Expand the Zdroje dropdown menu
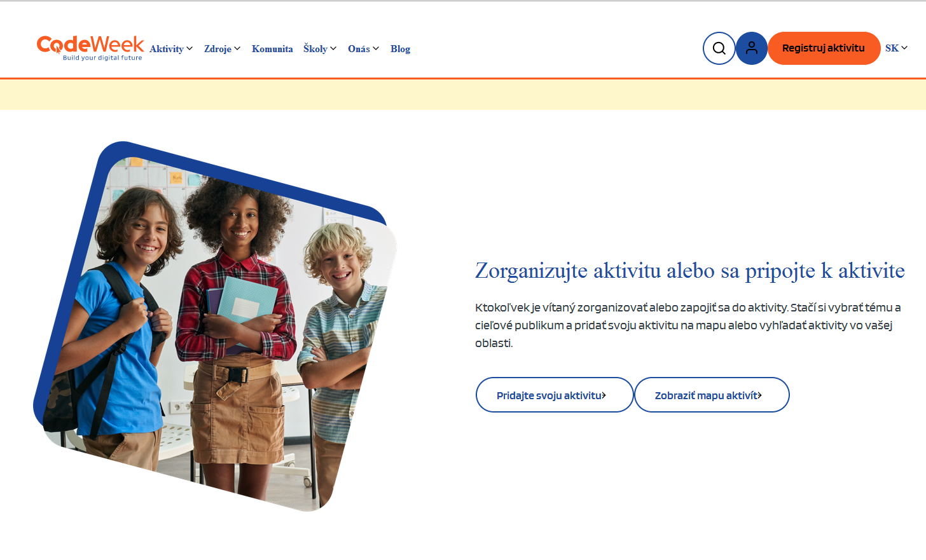 pyautogui.click(x=222, y=49)
